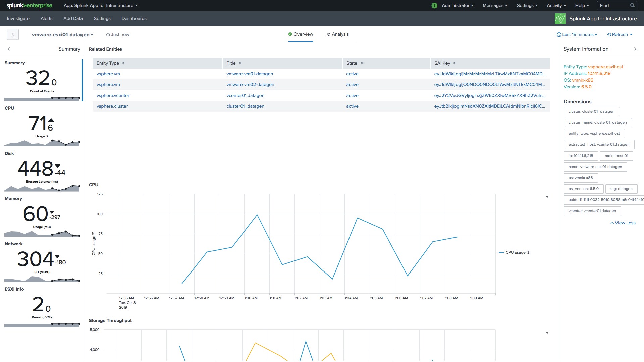Select the ESXi Info running VMs tile

tap(42, 307)
